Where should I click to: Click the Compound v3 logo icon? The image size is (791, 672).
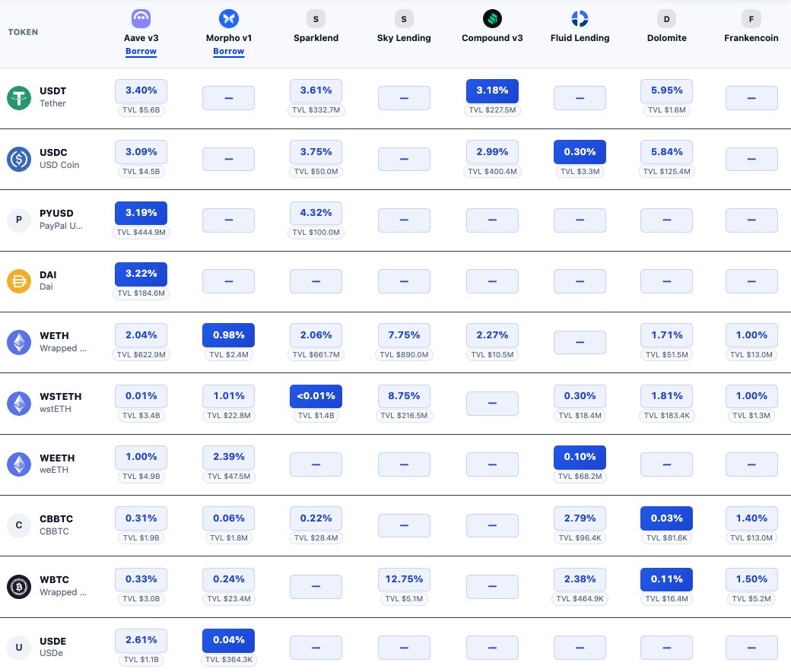click(x=492, y=19)
